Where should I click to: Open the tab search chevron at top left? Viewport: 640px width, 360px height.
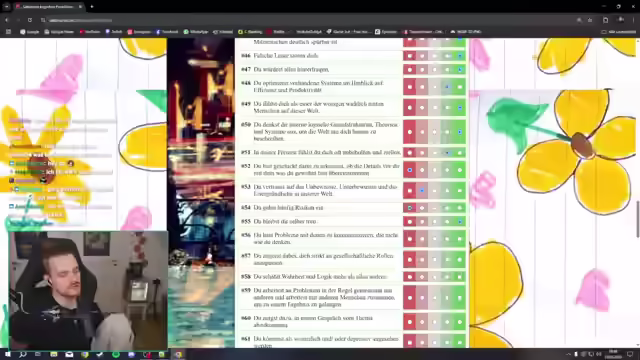[x=7, y=7]
